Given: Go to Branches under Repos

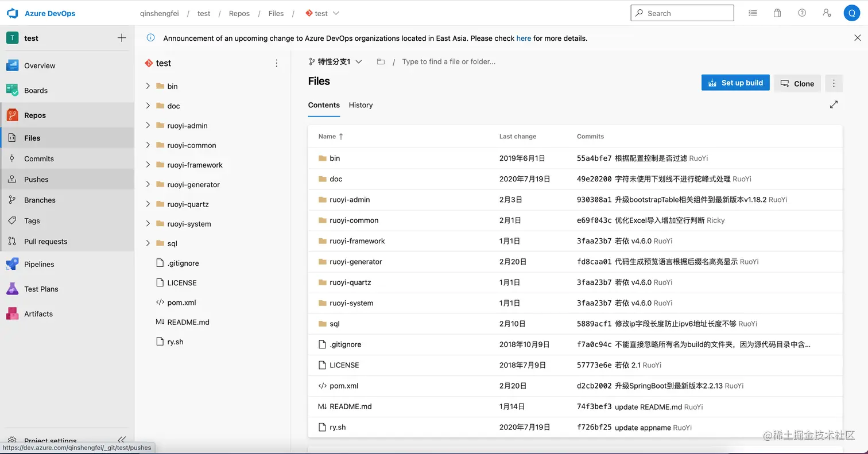Looking at the screenshot, I should (67, 200).
